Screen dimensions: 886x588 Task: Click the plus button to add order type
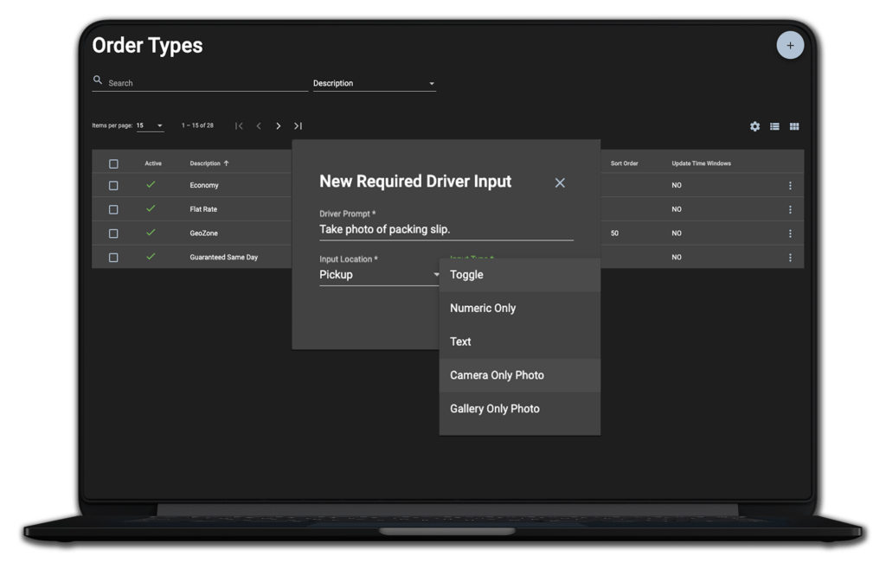[x=790, y=45]
